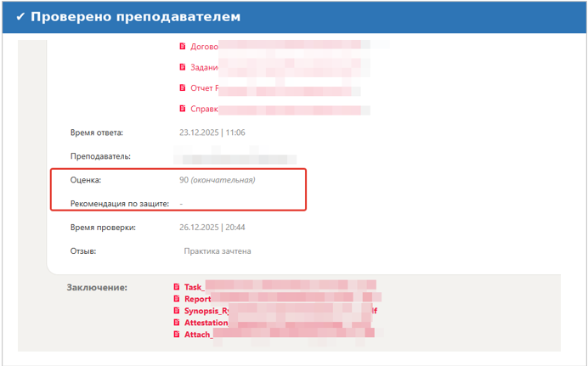Open the Задание file link

pos(204,67)
